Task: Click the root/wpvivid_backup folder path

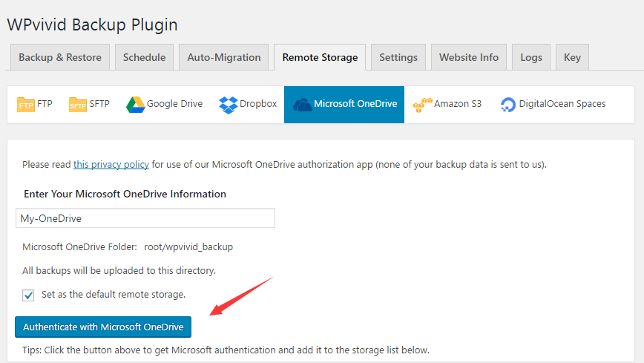Action: click(x=188, y=247)
